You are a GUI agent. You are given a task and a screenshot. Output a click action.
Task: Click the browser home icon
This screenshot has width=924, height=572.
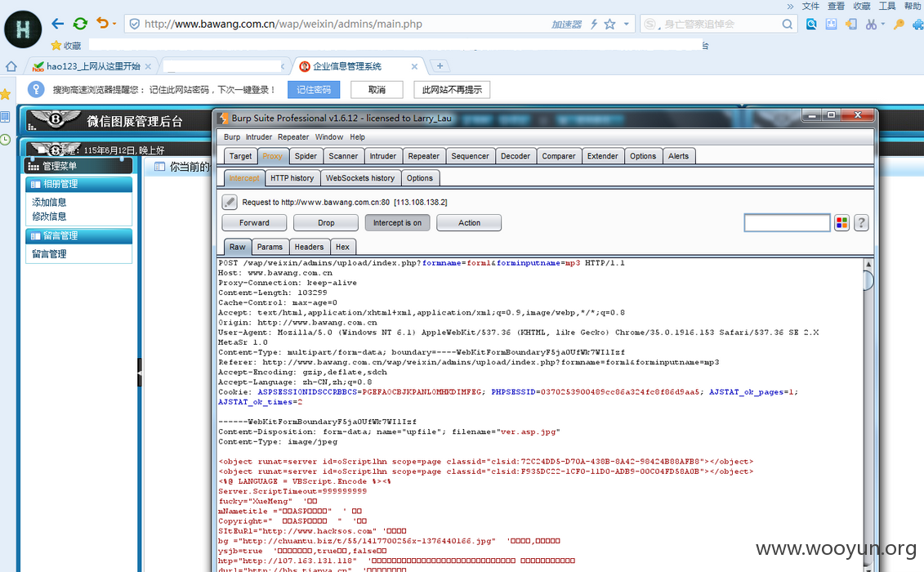tap(11, 66)
